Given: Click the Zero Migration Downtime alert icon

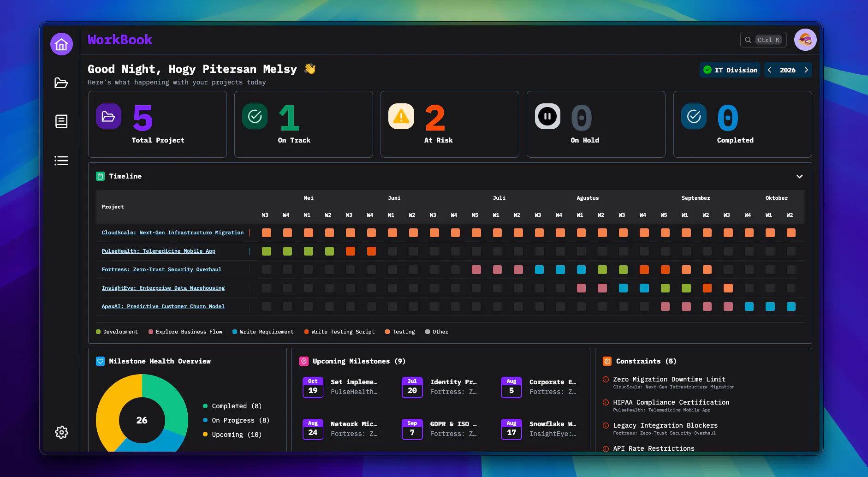Looking at the screenshot, I should tap(606, 380).
